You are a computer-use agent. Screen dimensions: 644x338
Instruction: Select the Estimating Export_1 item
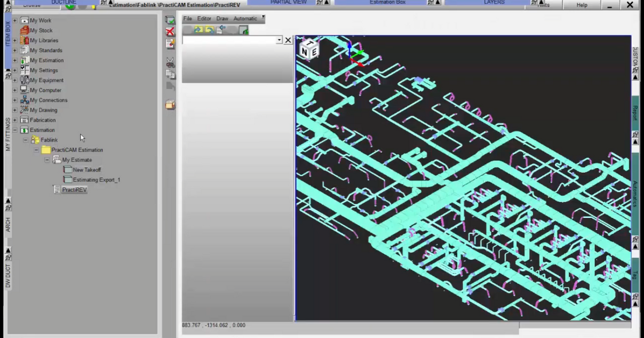pos(96,180)
